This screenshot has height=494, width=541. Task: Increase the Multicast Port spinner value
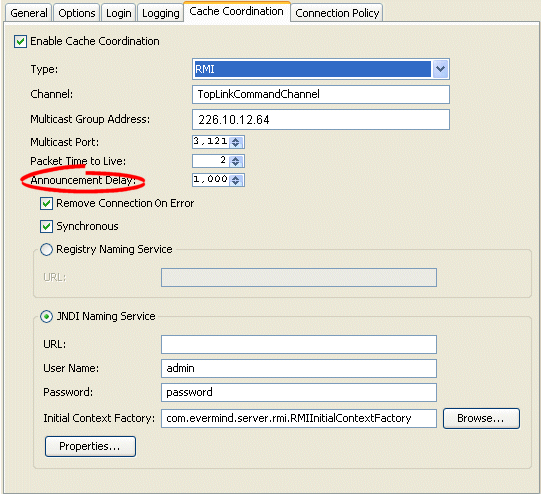pyautogui.click(x=236, y=140)
